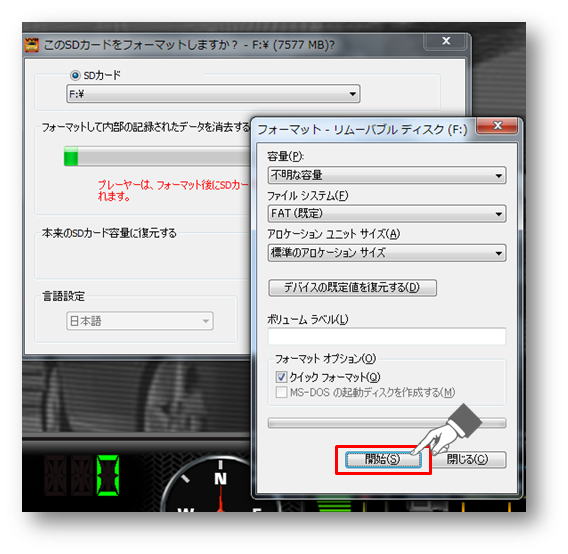
Task: Expand the allocation unit size dropdown
Action: (387, 253)
